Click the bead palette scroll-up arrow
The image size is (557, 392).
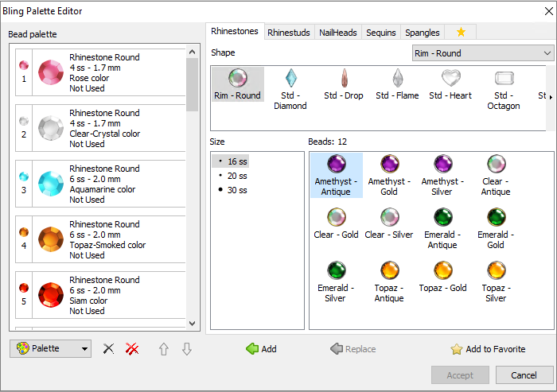193,52
